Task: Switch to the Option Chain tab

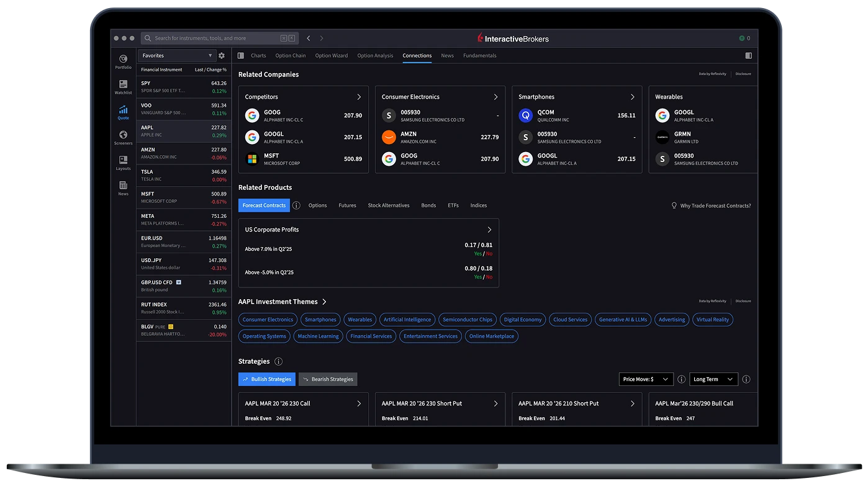Action: 291,56
